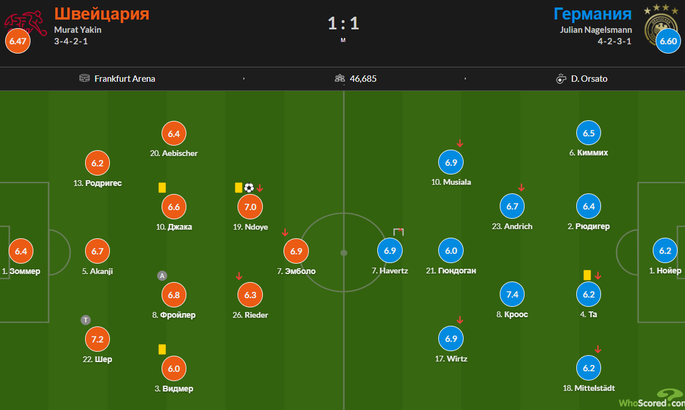Viewport: 685px width, 410px height.
Task: Click the substitution arrow above Musiala
Action: click(460, 143)
